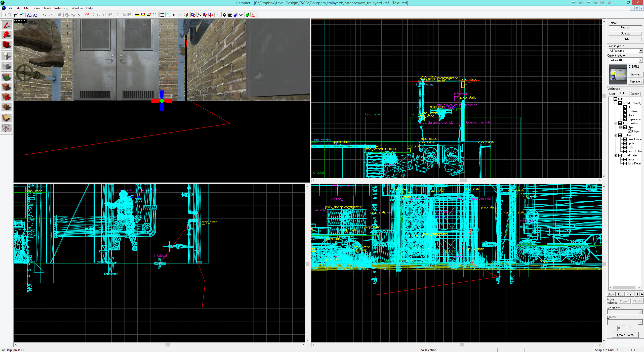Open the File menu
Screen dimensions: 644x352
(x=10, y=8)
